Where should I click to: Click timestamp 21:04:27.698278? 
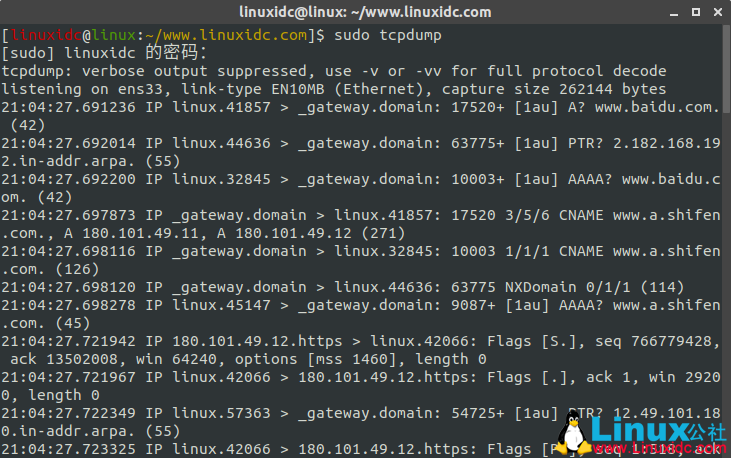69,305
